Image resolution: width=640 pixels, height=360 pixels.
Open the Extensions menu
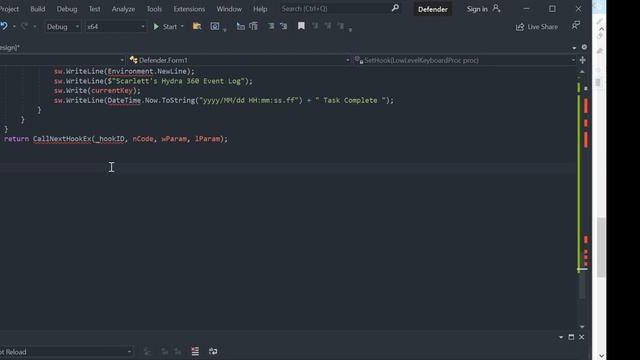tap(189, 9)
